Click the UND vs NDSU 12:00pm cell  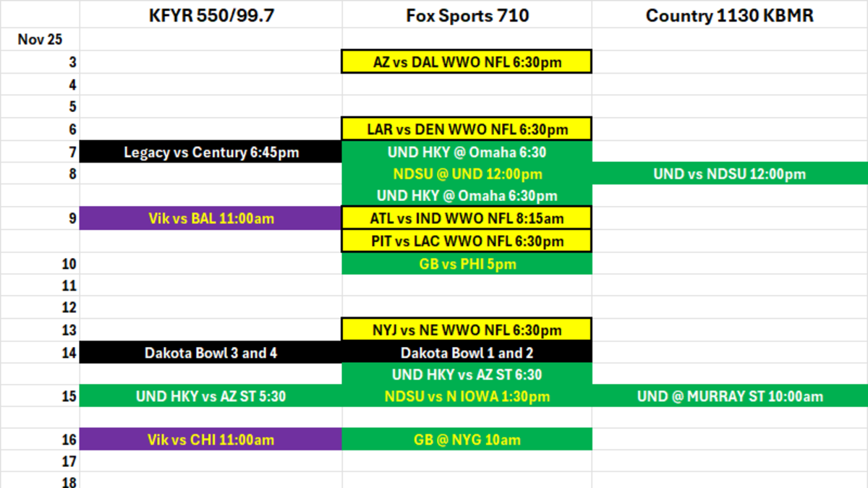pyautogui.click(x=729, y=174)
